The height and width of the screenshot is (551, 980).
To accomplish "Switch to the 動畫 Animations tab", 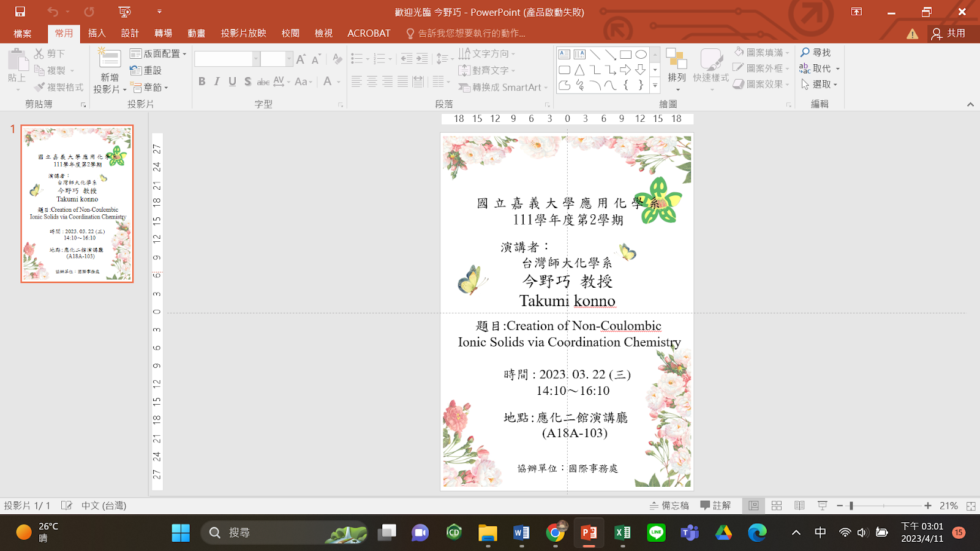I will [197, 34].
